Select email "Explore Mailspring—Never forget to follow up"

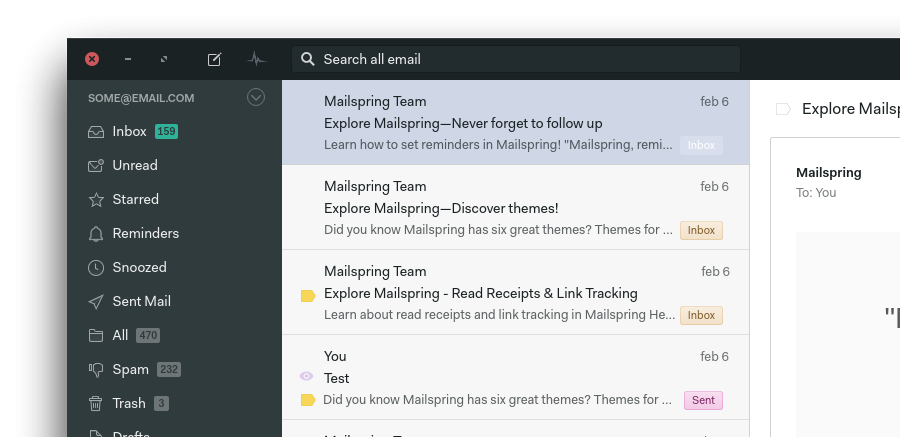pyautogui.click(x=515, y=122)
